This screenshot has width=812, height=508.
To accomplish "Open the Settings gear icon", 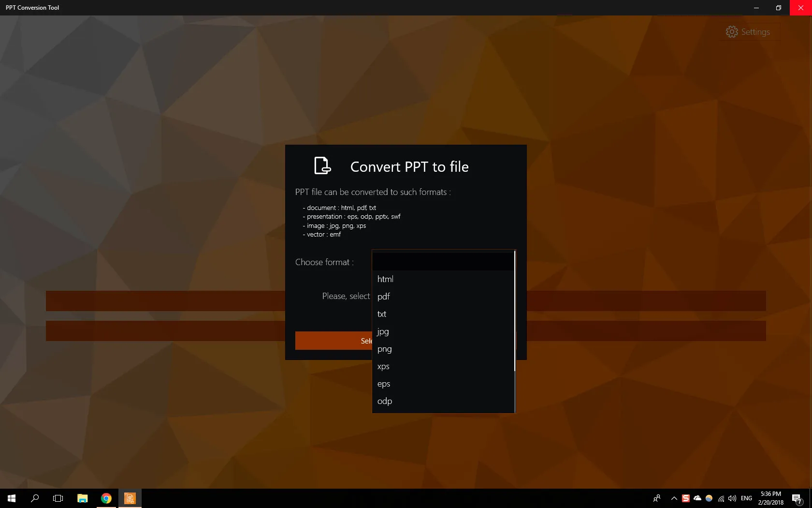I will click(732, 31).
